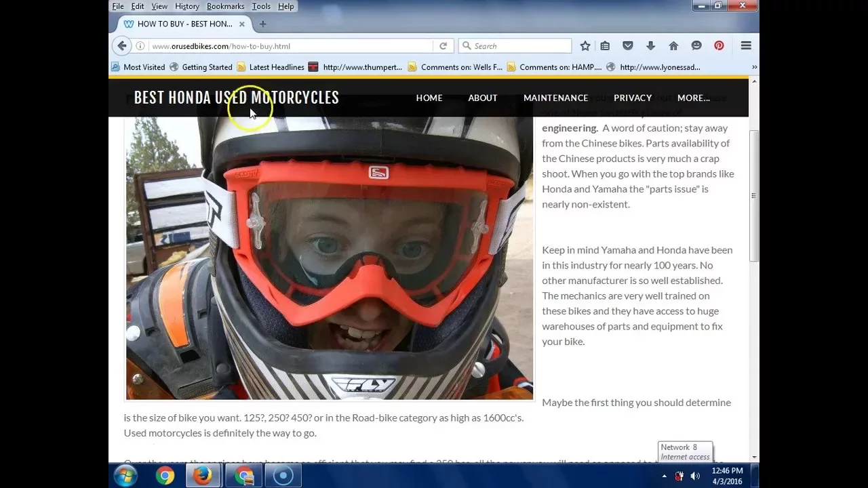Open the lyonessad bookmark link
Viewport: 868px width, 488px height.
pos(654,67)
